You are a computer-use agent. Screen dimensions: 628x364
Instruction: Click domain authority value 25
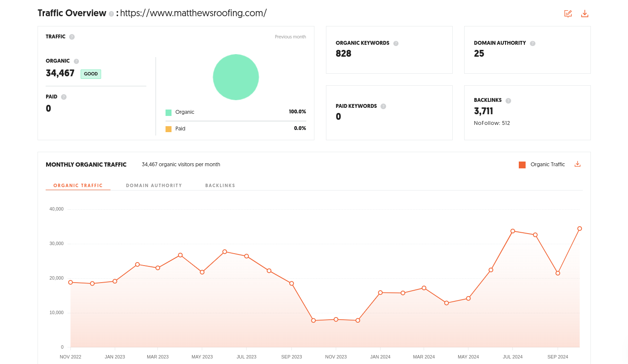pyautogui.click(x=479, y=54)
